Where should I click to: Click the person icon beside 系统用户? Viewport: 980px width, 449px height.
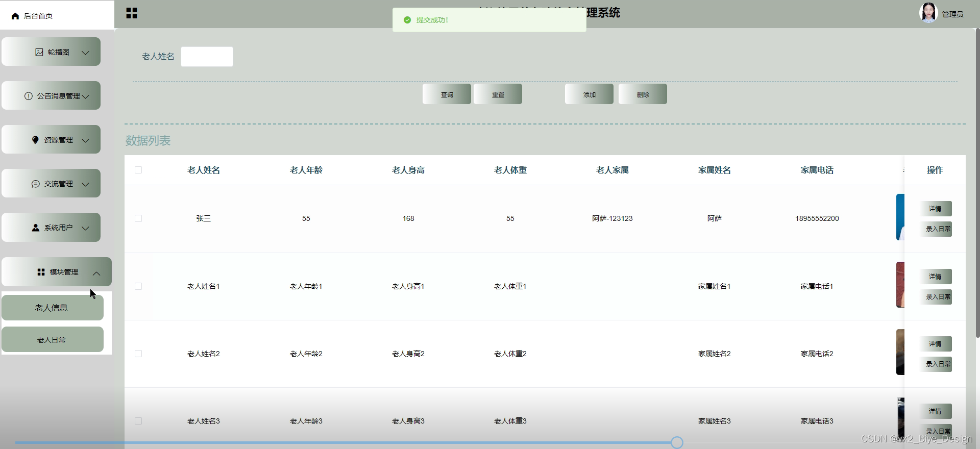click(36, 228)
